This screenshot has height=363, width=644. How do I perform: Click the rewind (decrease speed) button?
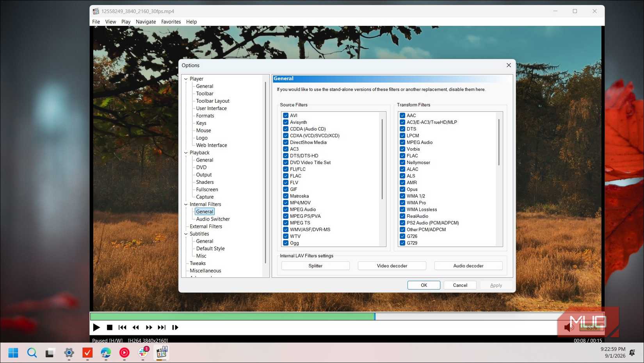(x=136, y=327)
